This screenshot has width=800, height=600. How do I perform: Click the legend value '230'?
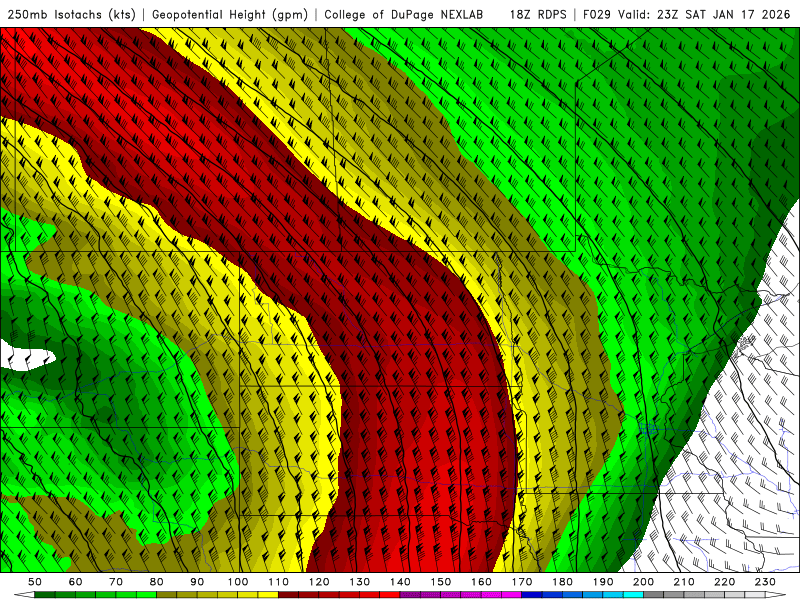[x=765, y=582]
